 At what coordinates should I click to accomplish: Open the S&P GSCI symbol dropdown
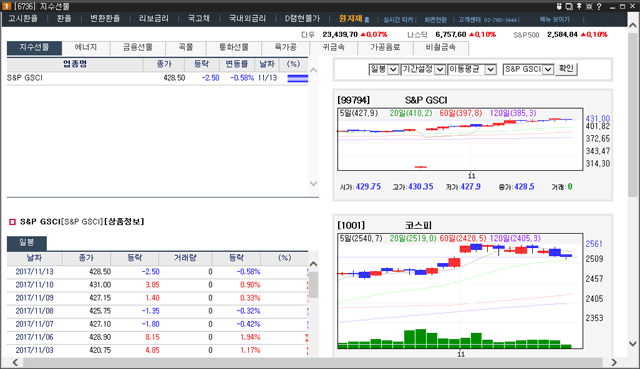pos(528,69)
